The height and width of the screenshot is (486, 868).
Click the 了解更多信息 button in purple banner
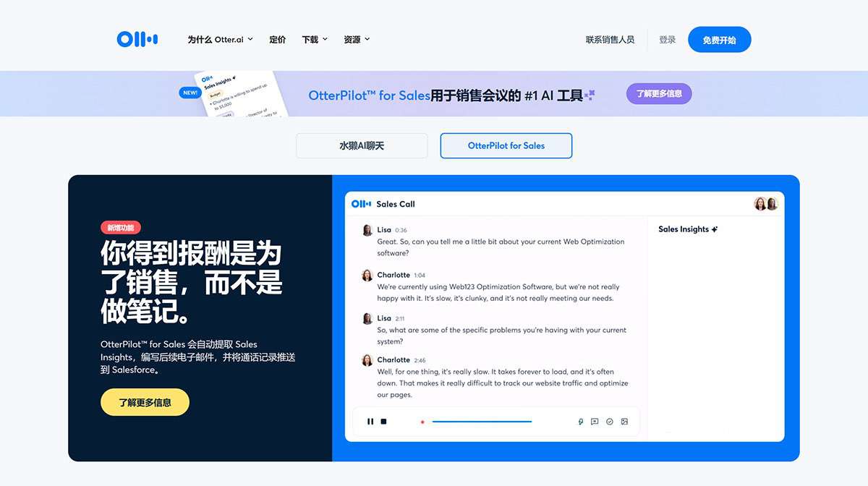(659, 93)
